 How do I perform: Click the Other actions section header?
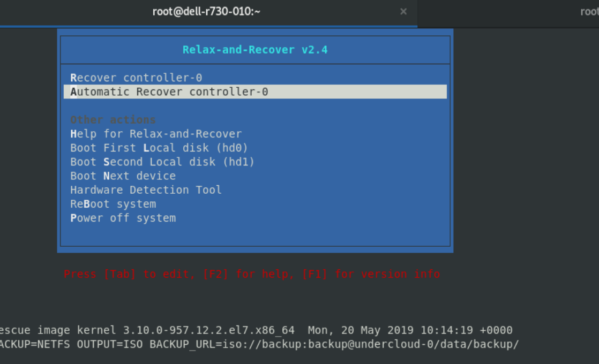coord(113,120)
